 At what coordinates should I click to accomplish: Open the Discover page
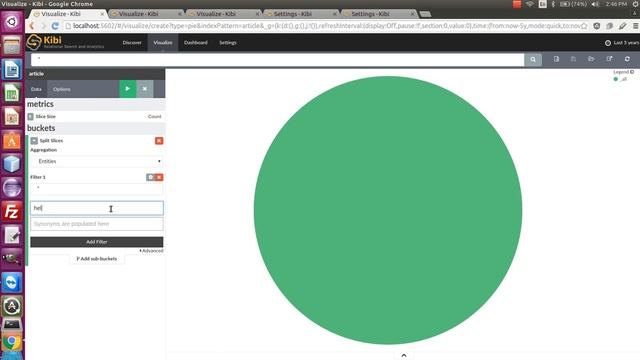(x=132, y=42)
